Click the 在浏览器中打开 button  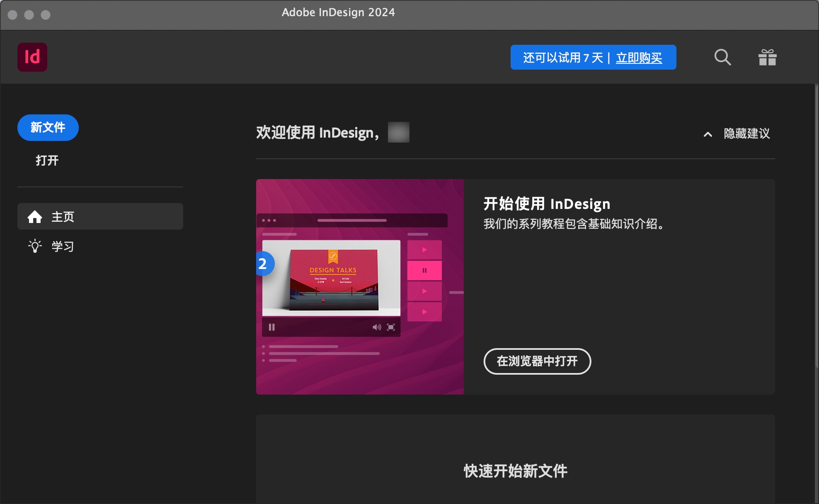[x=537, y=361]
